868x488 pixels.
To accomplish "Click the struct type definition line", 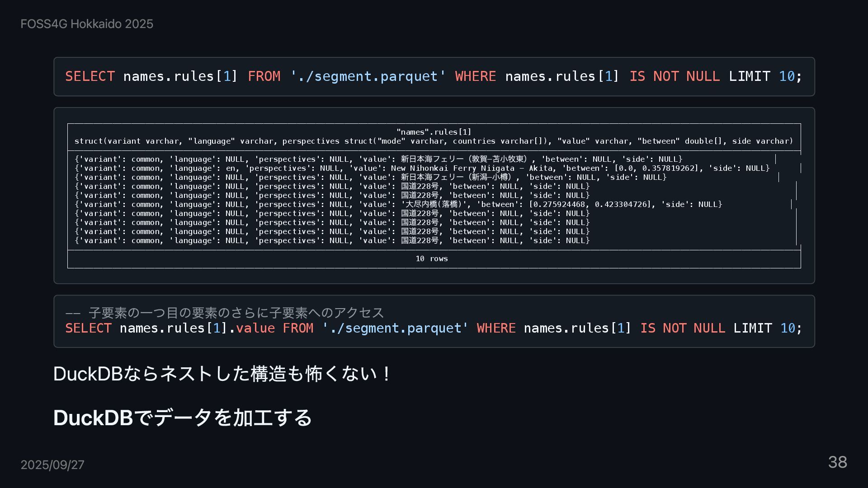I will click(434, 141).
